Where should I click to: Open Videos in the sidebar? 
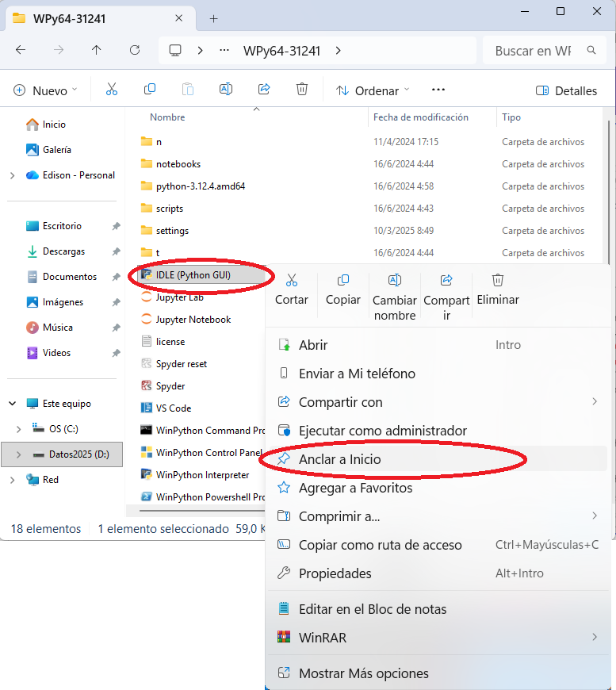click(x=48, y=353)
